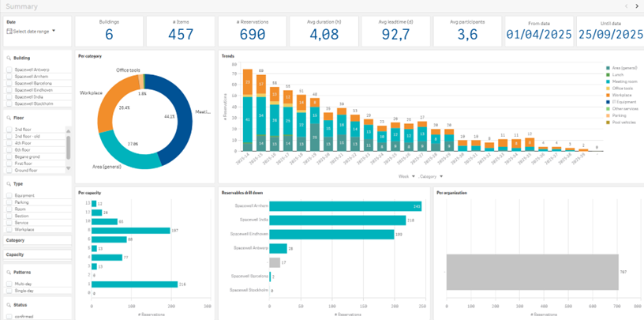Check the Multi-day pattern filter
Screen dimensions: 644x320
point(9,284)
